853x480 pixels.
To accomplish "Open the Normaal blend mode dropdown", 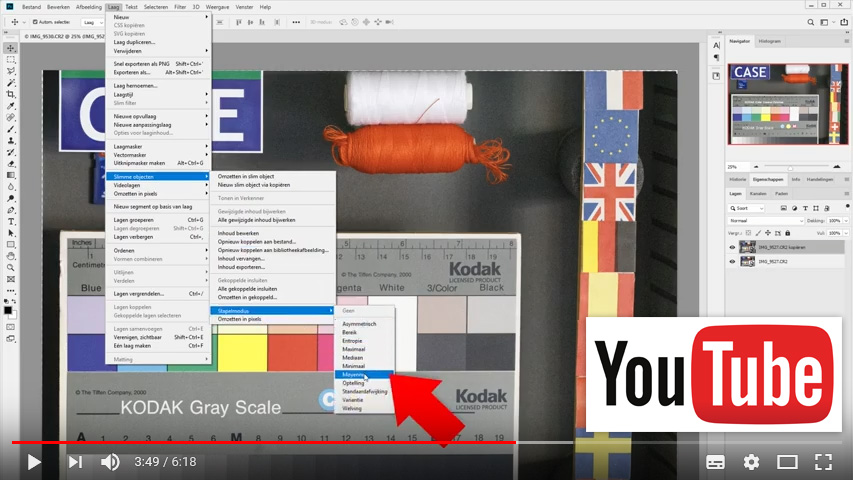I will (762, 220).
